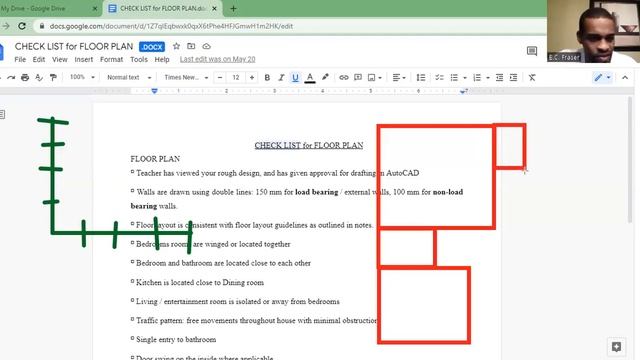Reload the page
The image size is (640, 360).
[22, 26]
